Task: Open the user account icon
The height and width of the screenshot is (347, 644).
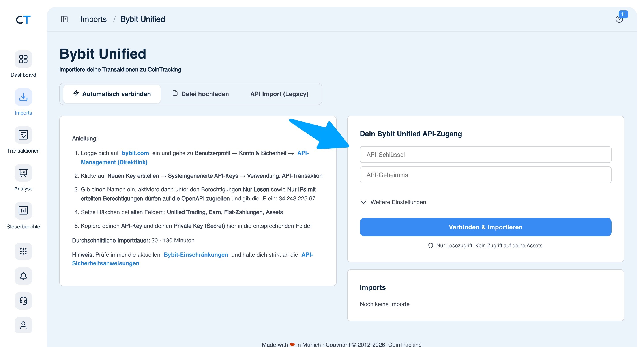Action: [x=23, y=325]
